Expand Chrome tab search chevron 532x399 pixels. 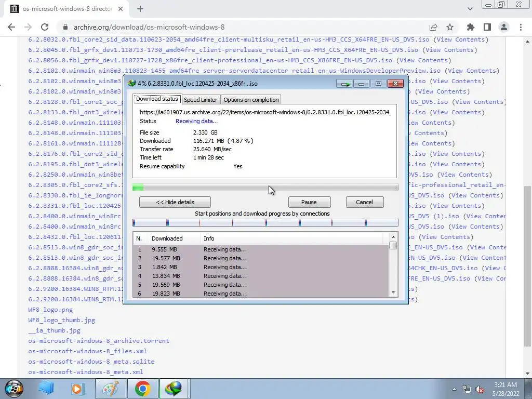pyautogui.click(x=470, y=9)
